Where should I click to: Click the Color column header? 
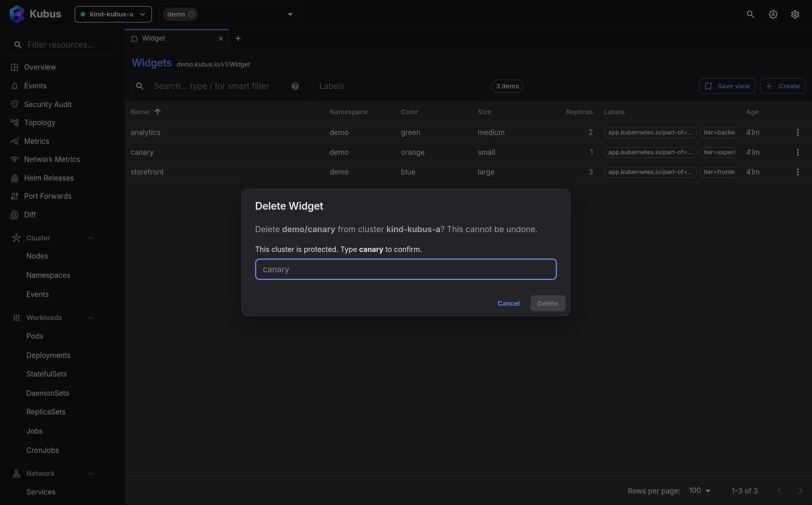click(x=409, y=112)
